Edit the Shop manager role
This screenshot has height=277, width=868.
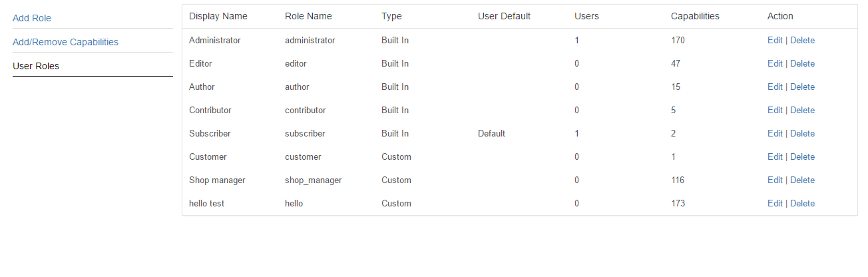click(775, 180)
